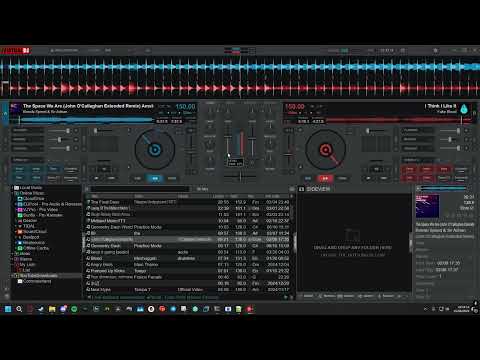Select the 'Pumped Up Kicks' track row

188,271
